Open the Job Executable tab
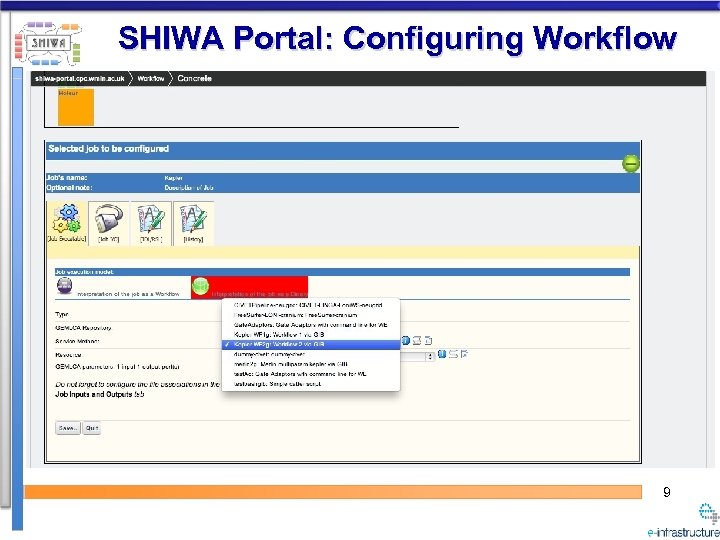The width and height of the screenshot is (720, 540). [x=67, y=224]
